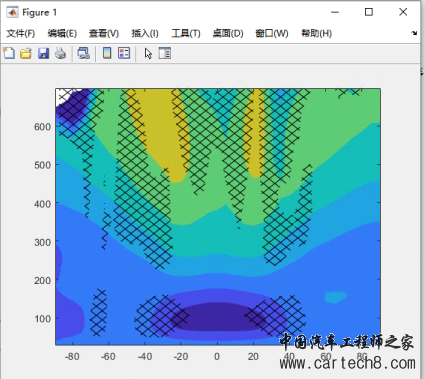This screenshot has height=379, width=425.
Task: Open the 文件(F) menu
Action: [x=21, y=33]
